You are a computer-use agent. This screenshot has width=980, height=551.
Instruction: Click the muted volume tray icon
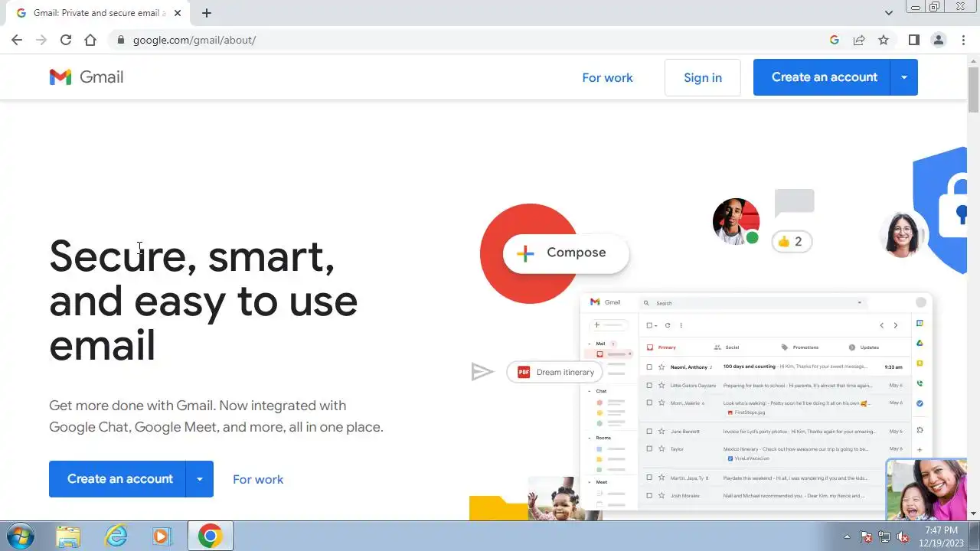tap(903, 536)
